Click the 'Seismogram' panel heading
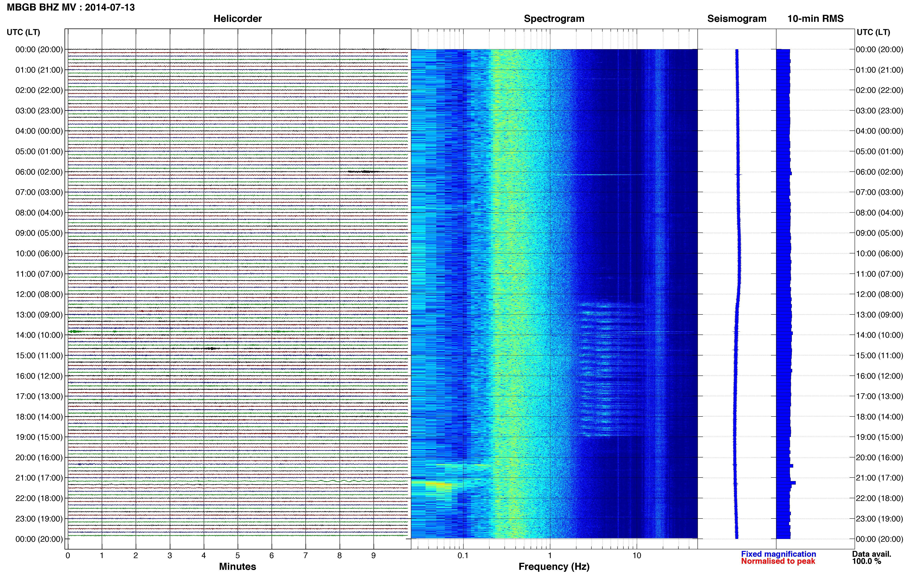The image size is (924, 578). [x=736, y=19]
